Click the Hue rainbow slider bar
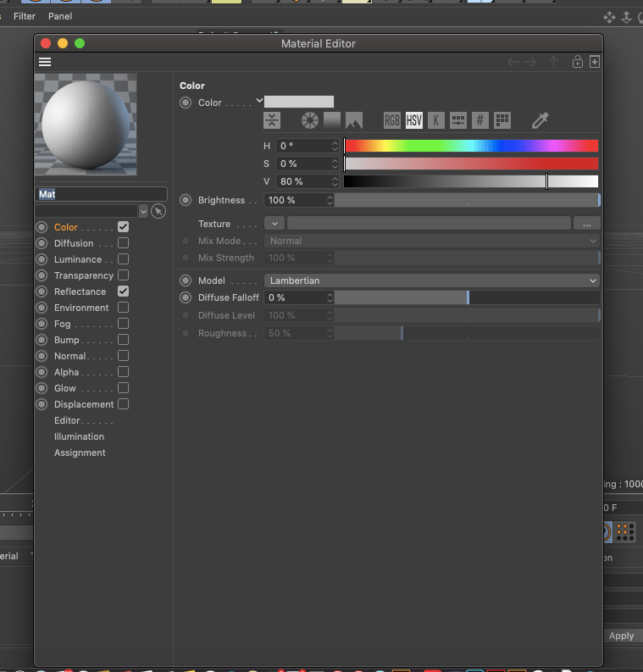This screenshot has width=643, height=672. click(x=471, y=146)
